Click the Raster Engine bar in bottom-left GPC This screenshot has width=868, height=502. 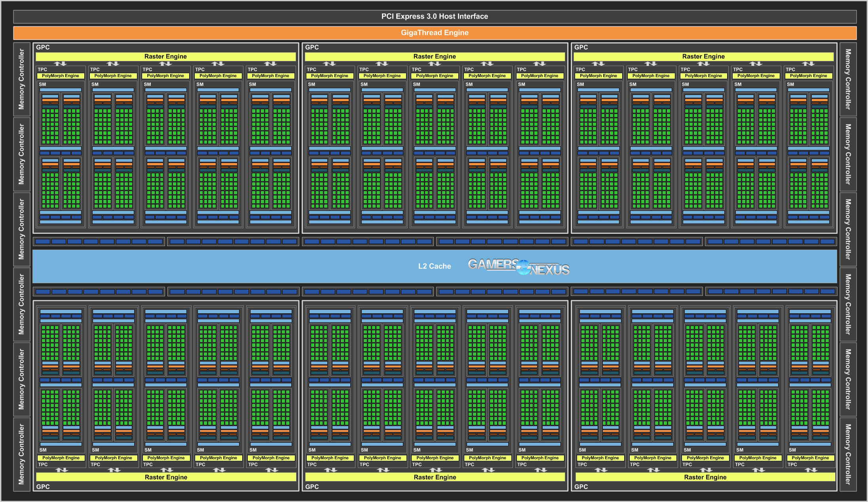click(x=166, y=477)
